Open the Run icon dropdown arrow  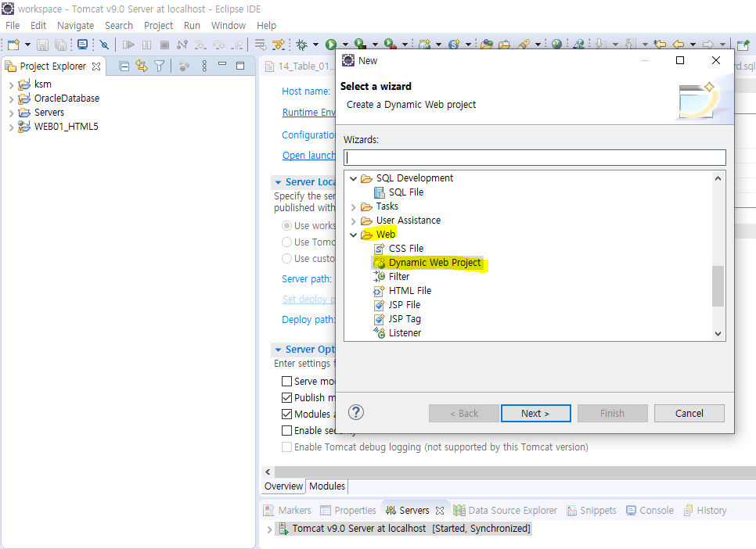[x=345, y=45]
